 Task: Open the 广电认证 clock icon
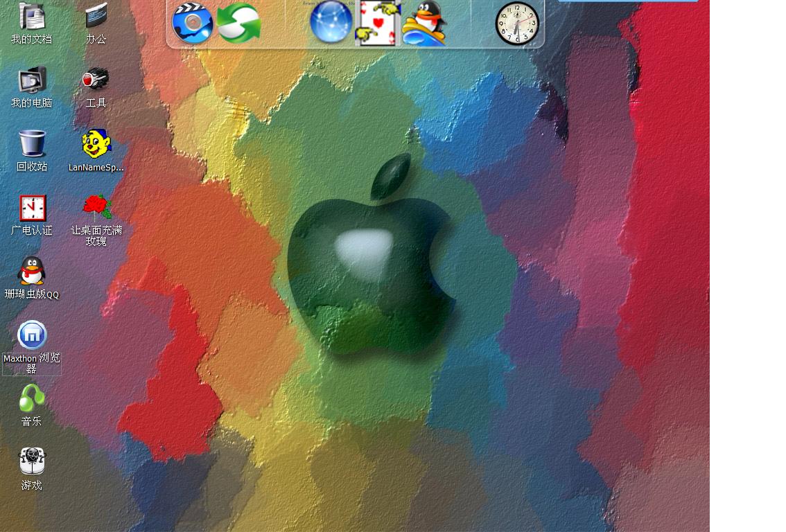(33, 208)
